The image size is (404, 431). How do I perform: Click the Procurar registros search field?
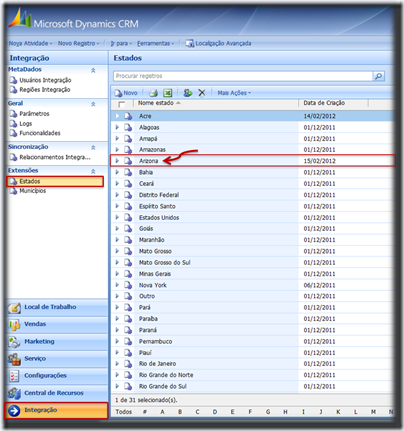click(243, 76)
